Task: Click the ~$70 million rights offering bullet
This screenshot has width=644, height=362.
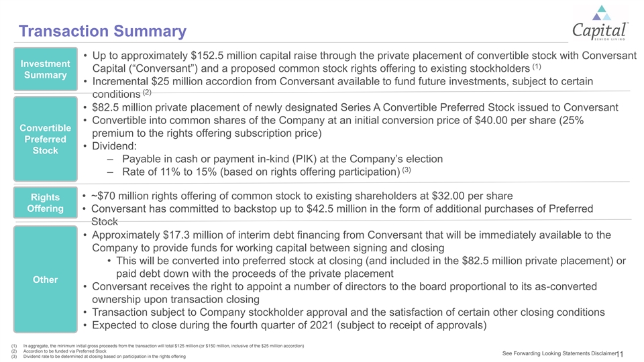Action: 298,196
